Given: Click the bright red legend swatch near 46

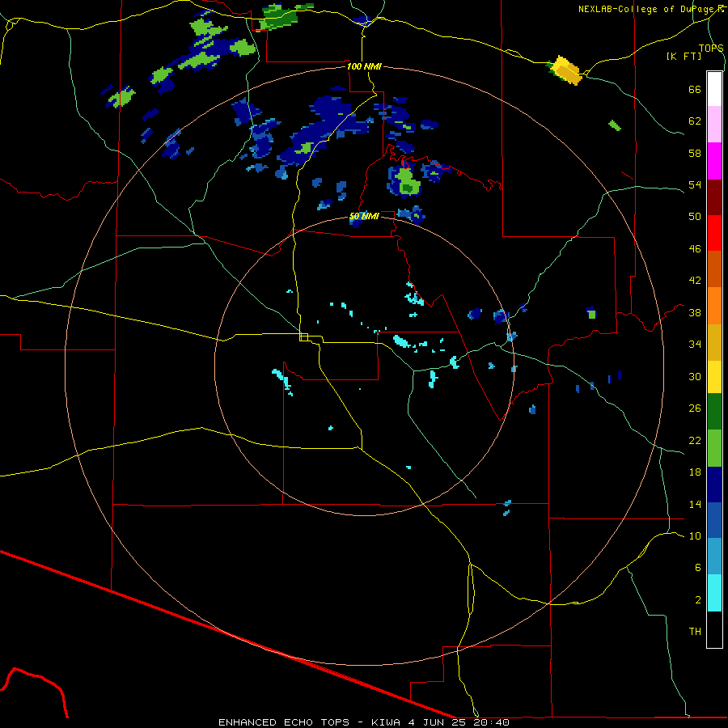Looking at the screenshot, I should coord(714,233).
